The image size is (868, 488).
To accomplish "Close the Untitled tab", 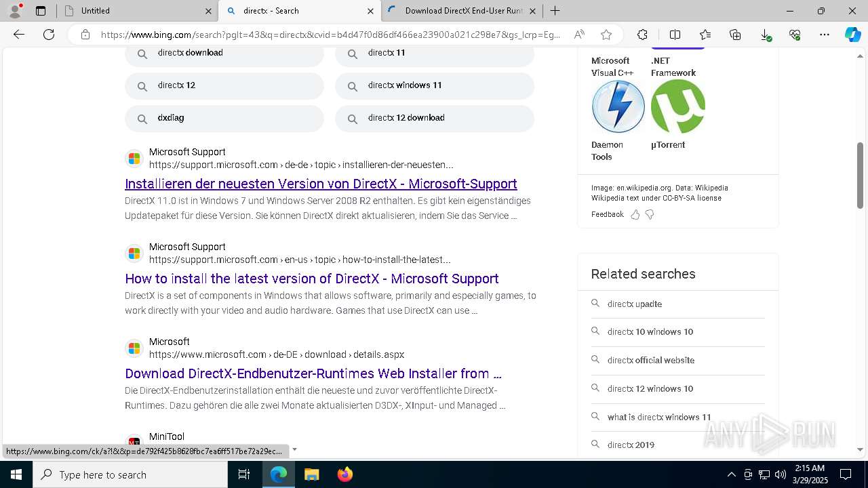I will point(208,11).
